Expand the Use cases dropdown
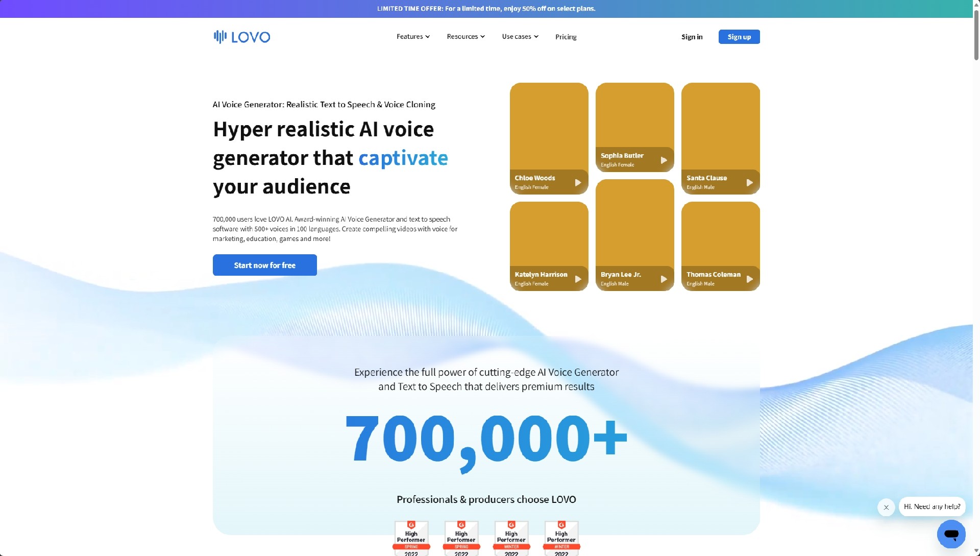980x556 pixels. [520, 37]
